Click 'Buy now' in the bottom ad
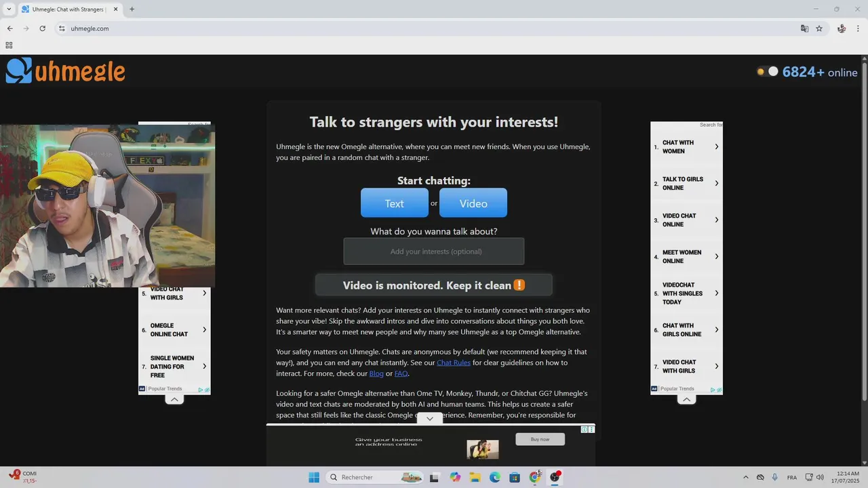 pyautogui.click(x=540, y=439)
